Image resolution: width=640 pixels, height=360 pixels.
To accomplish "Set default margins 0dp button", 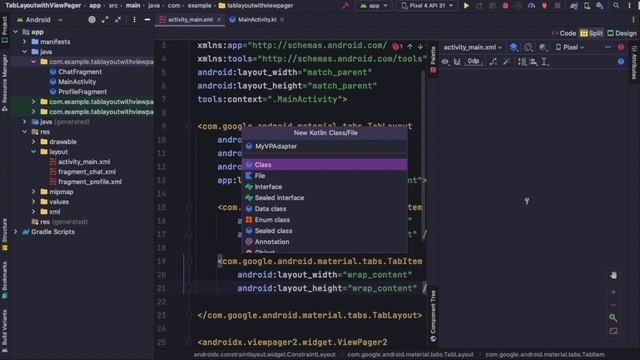I will [473, 62].
